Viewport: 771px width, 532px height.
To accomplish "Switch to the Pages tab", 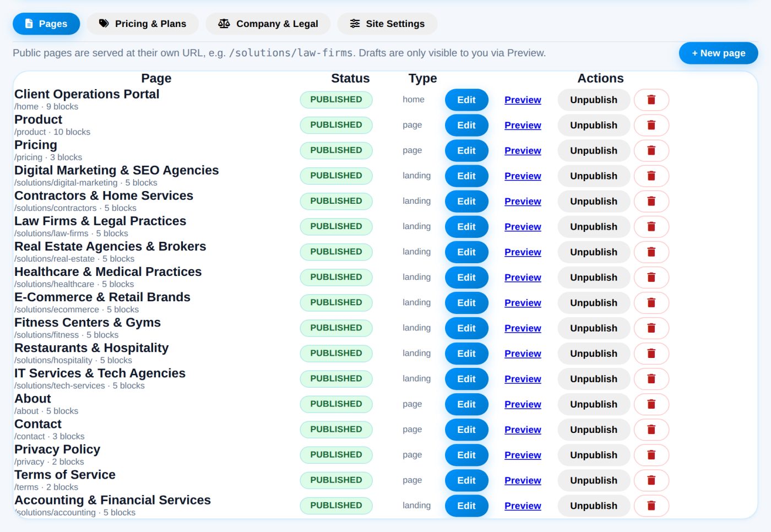I will coord(46,24).
